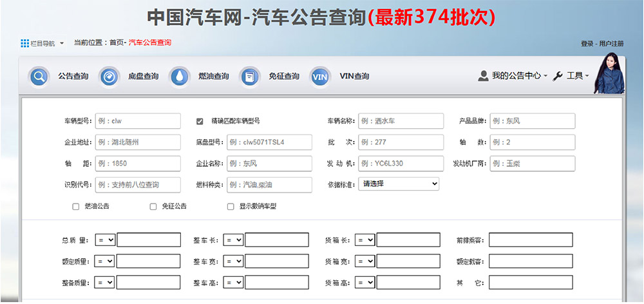The height and width of the screenshot is (304, 644).
Task: Expand the 我的公告中心 menu
Action: pyautogui.click(x=520, y=75)
